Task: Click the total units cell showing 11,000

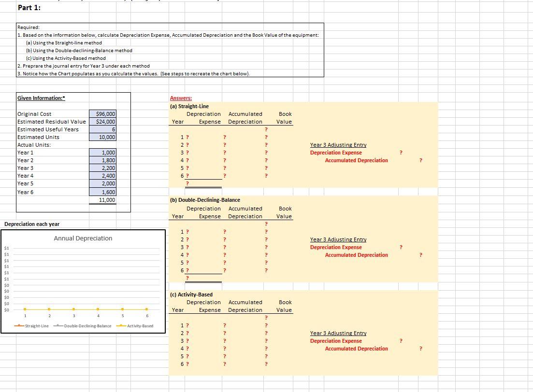Action: pyautogui.click(x=103, y=200)
